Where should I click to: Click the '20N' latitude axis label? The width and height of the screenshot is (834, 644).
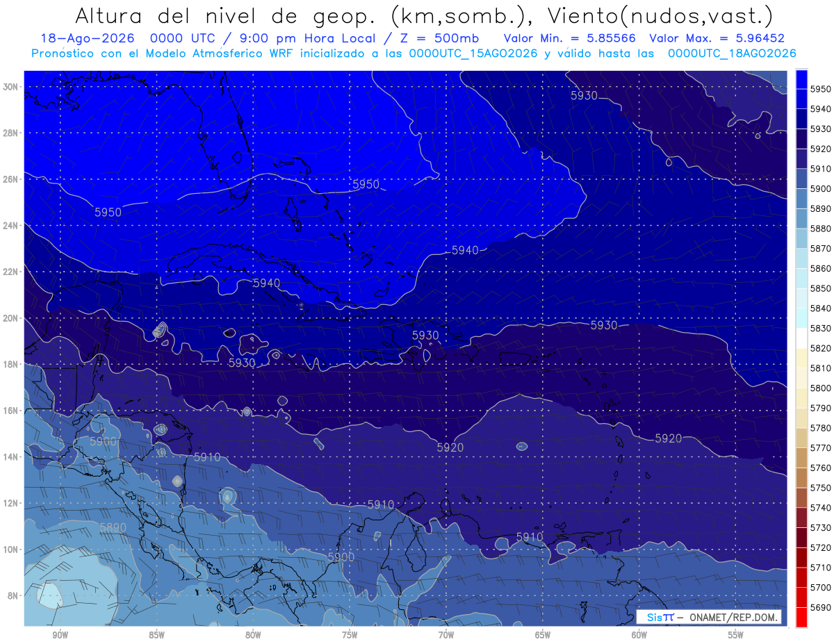tap(10, 318)
